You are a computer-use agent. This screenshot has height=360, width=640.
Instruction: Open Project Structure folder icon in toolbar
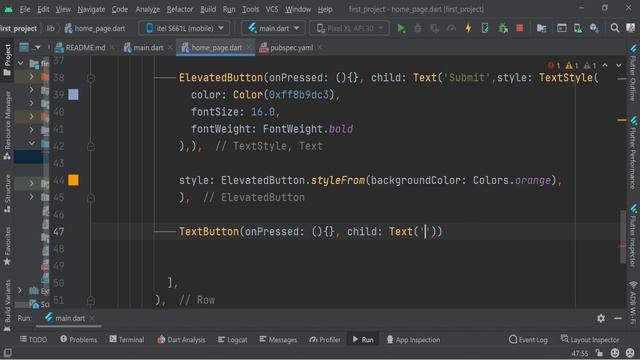pos(541,28)
